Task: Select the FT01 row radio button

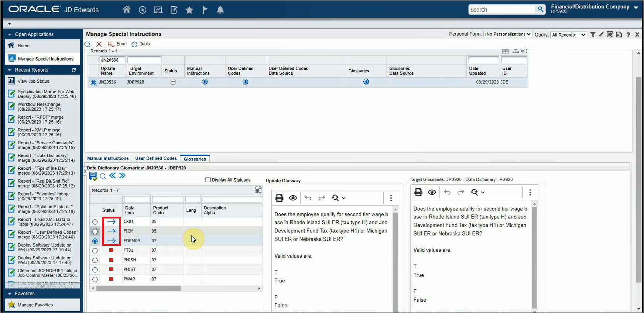Action: (95, 251)
